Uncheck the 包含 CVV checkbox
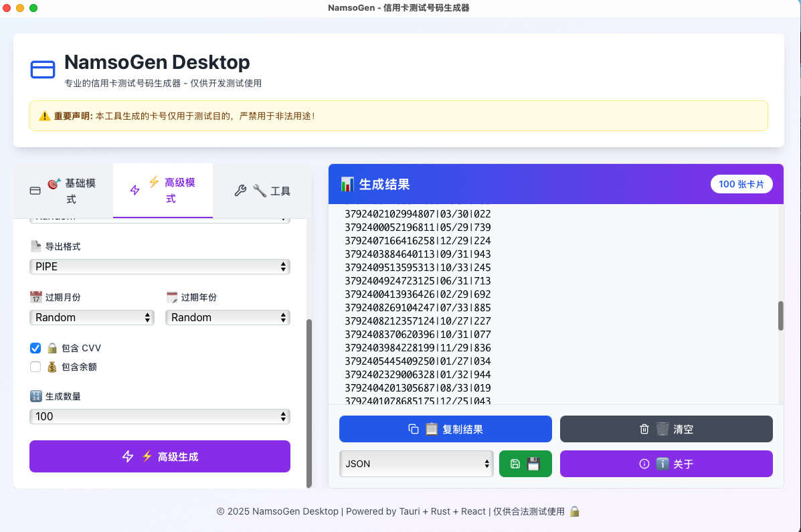 pyautogui.click(x=35, y=348)
